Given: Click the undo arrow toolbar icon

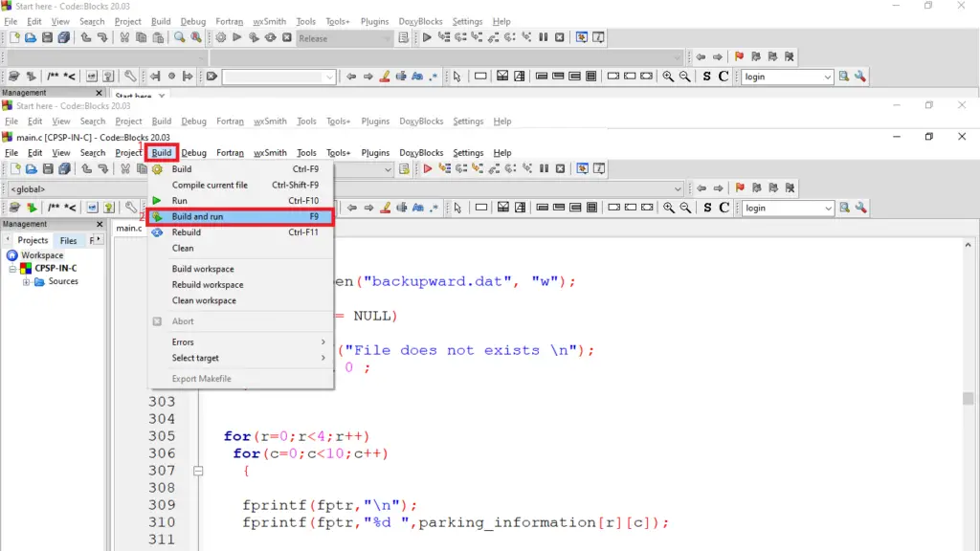Looking at the screenshot, I should (86, 169).
